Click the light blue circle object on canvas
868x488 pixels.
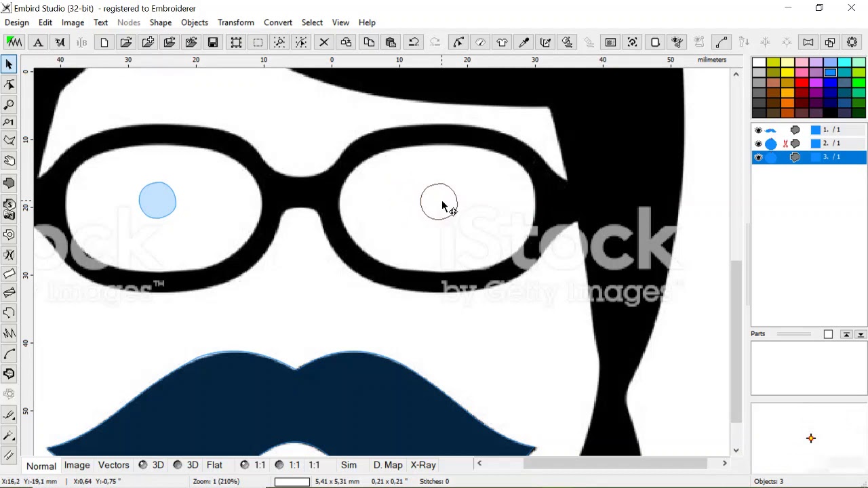[x=157, y=201]
